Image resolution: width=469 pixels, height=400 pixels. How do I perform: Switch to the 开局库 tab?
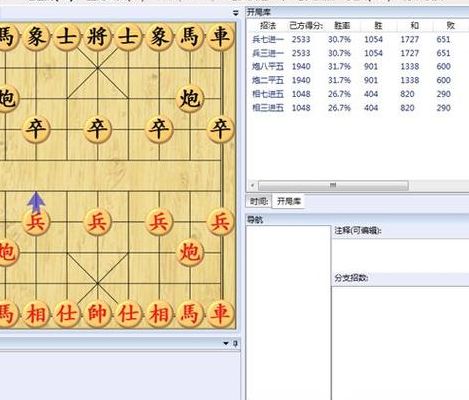point(289,201)
